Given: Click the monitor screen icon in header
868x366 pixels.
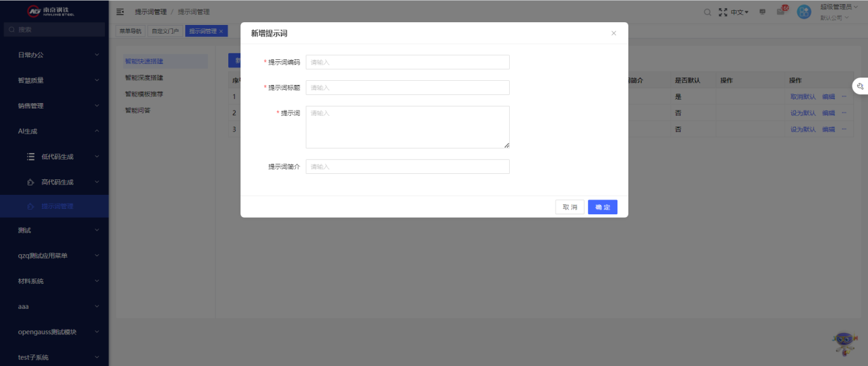Looking at the screenshot, I should [x=762, y=12].
